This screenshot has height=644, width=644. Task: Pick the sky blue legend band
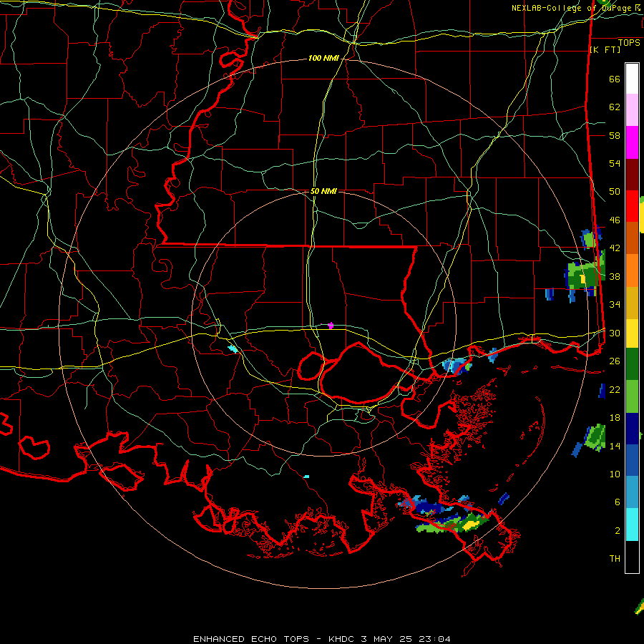point(632,492)
